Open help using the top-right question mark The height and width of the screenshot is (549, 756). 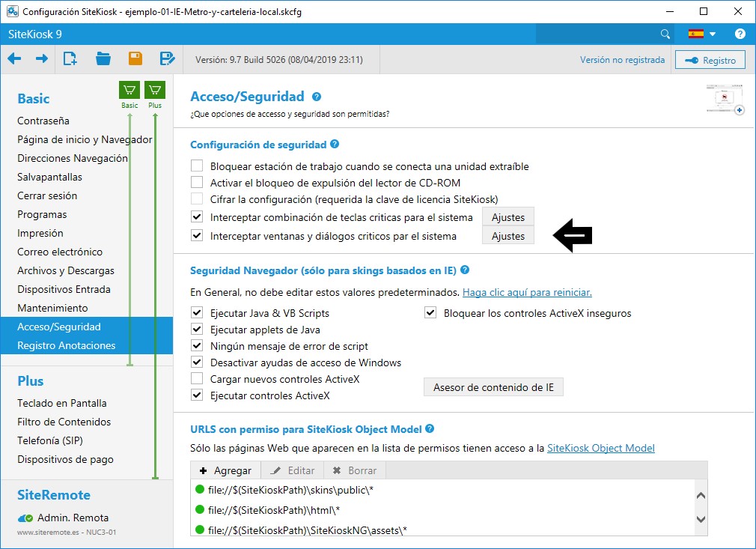[x=740, y=34]
